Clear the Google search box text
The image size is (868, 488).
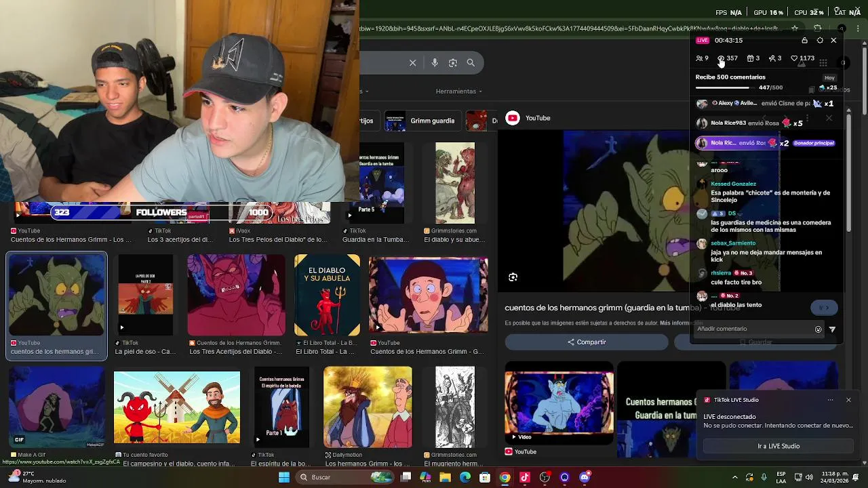tap(412, 62)
